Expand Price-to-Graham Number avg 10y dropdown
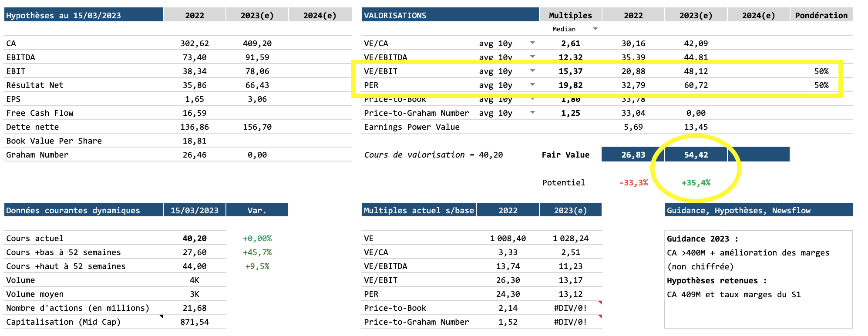 (x=532, y=112)
